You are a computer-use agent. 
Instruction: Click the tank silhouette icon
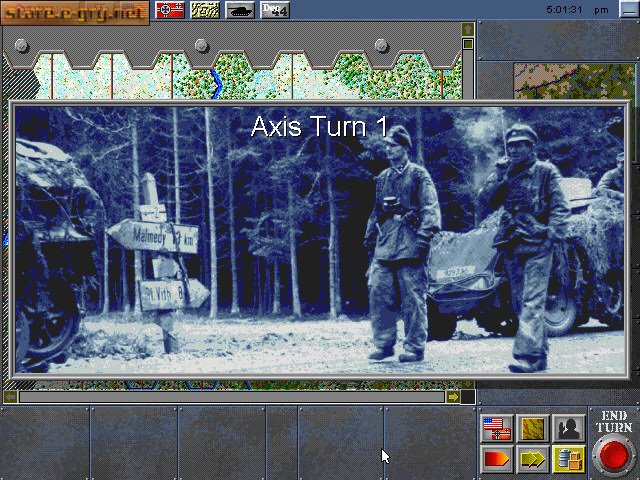[240, 10]
